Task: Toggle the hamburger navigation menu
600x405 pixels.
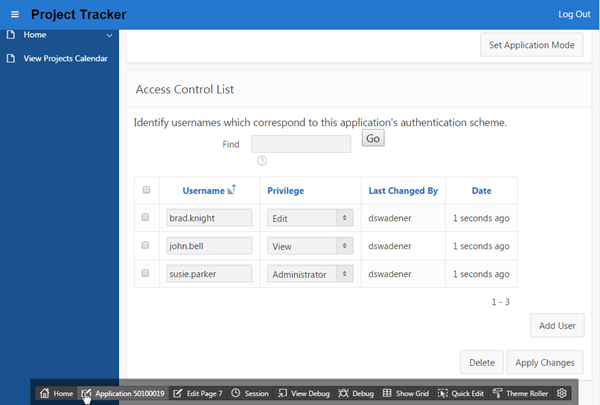Action: [x=14, y=14]
